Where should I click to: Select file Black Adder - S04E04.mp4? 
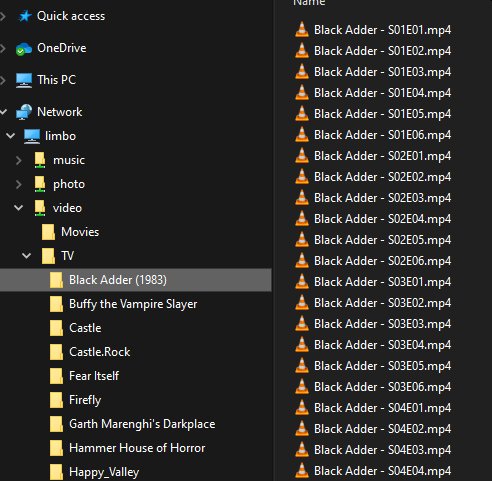click(x=382, y=471)
